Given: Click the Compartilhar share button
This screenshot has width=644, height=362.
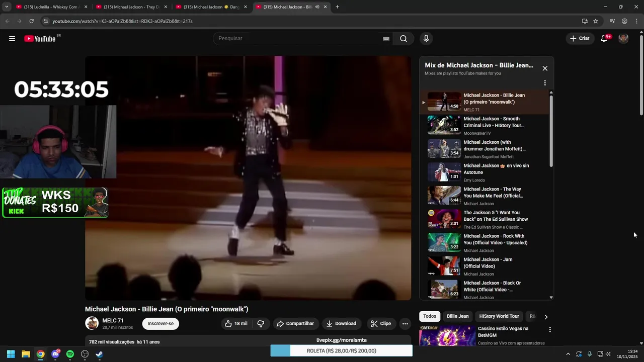Looking at the screenshot, I should pyautogui.click(x=295, y=324).
